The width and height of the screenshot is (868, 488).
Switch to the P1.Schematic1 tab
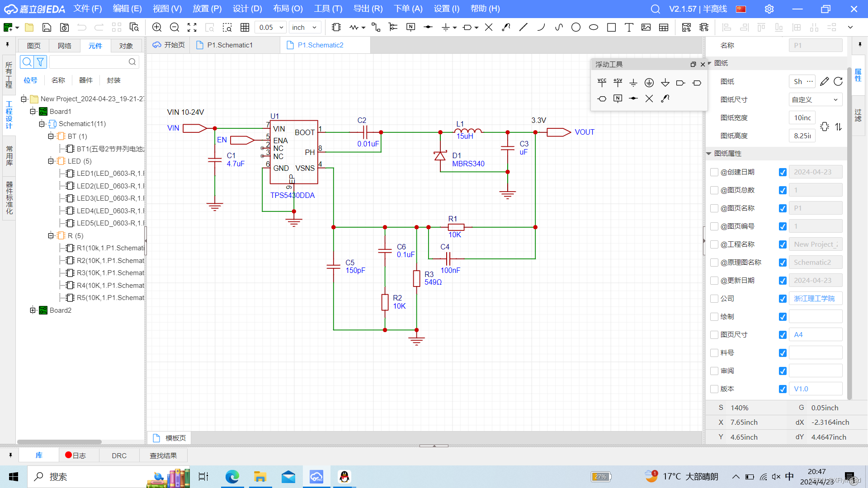pos(230,45)
